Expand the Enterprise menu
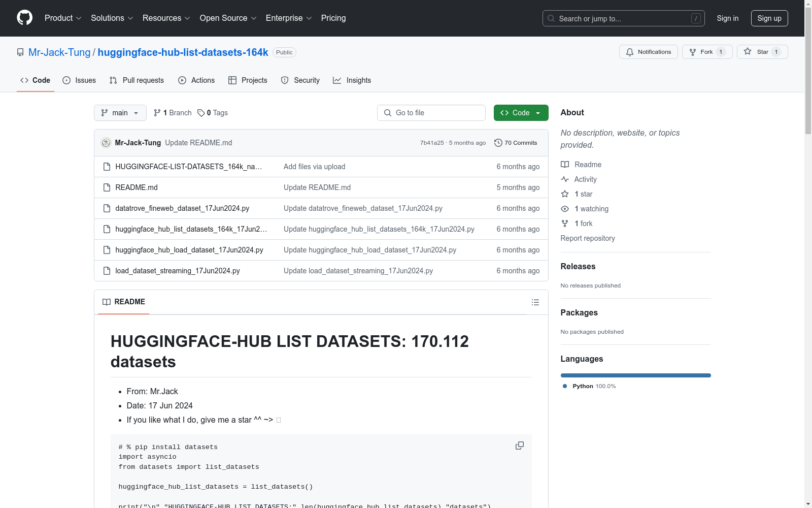Screen dimensions: 812x508 coord(289,18)
